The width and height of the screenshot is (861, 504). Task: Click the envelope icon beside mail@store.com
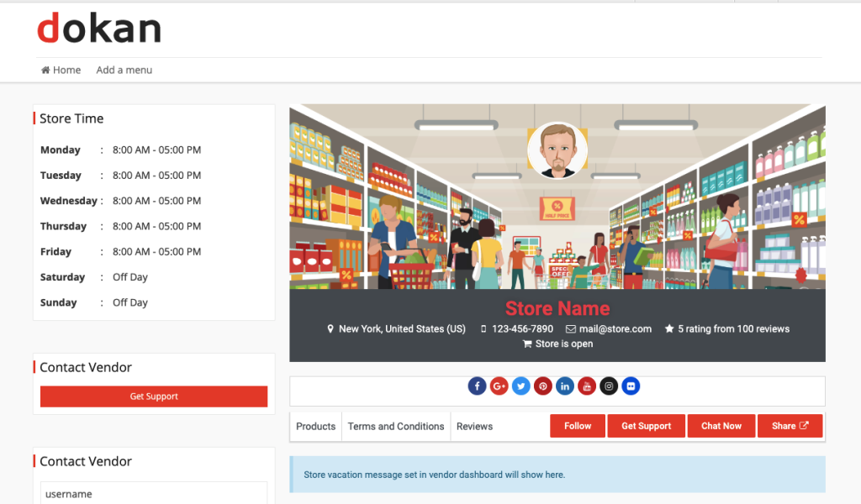[571, 329]
